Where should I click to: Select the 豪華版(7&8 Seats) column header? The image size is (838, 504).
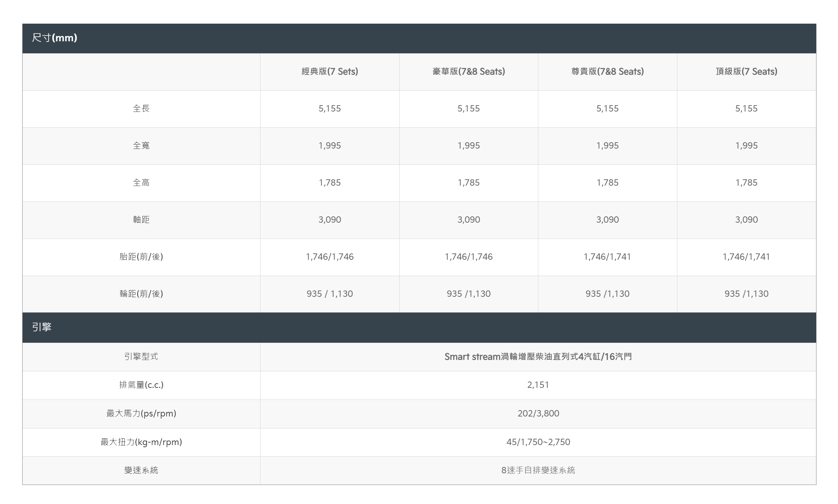pyautogui.click(x=468, y=72)
